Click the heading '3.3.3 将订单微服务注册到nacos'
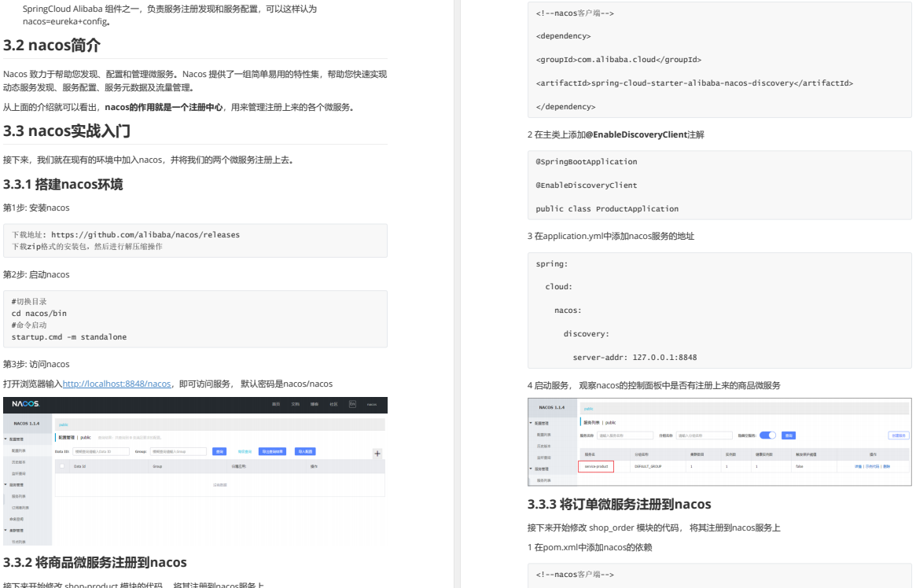916x588 pixels. [x=620, y=504]
